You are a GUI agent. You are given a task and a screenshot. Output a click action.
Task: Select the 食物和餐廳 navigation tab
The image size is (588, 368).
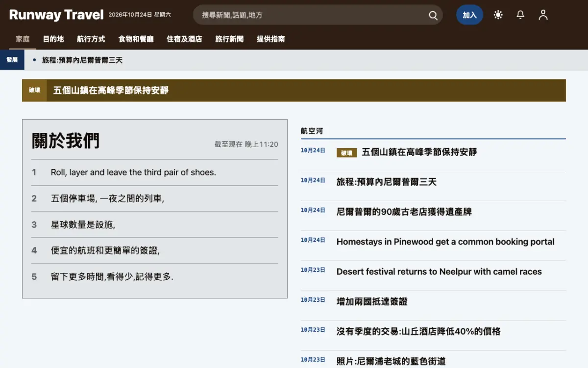136,39
